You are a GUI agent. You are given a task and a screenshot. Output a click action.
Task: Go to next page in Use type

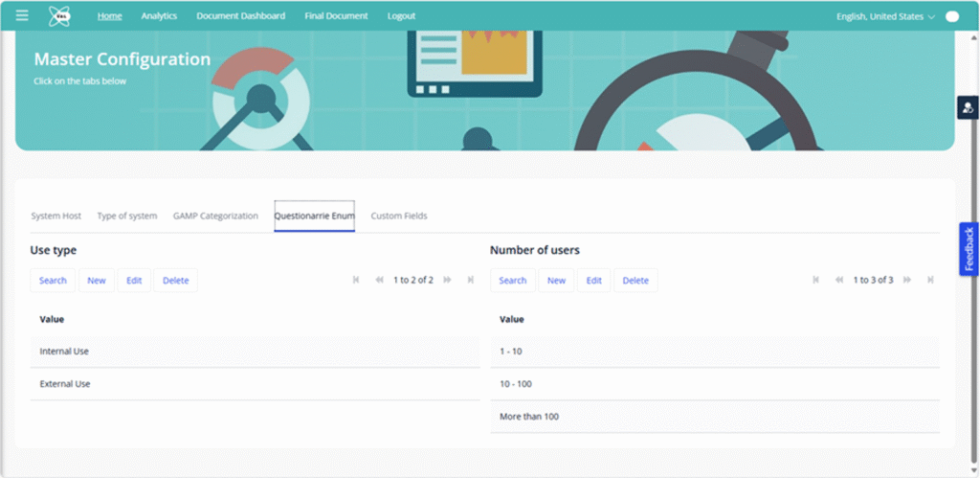pyautogui.click(x=447, y=280)
